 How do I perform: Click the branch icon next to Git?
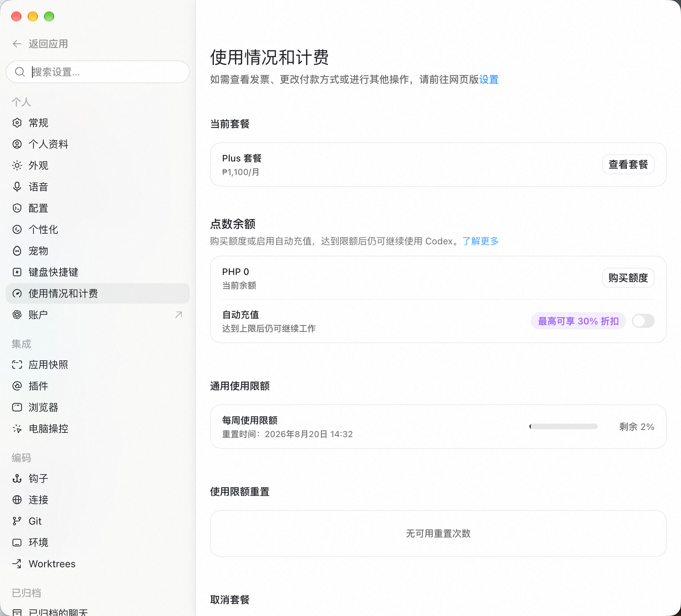(x=17, y=521)
